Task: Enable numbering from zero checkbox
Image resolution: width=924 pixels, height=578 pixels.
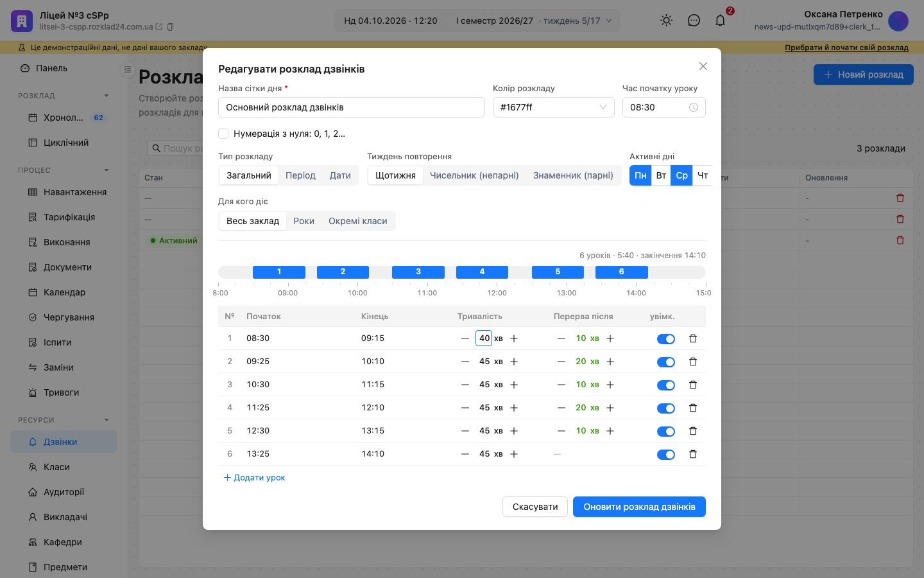Action: coord(223,134)
